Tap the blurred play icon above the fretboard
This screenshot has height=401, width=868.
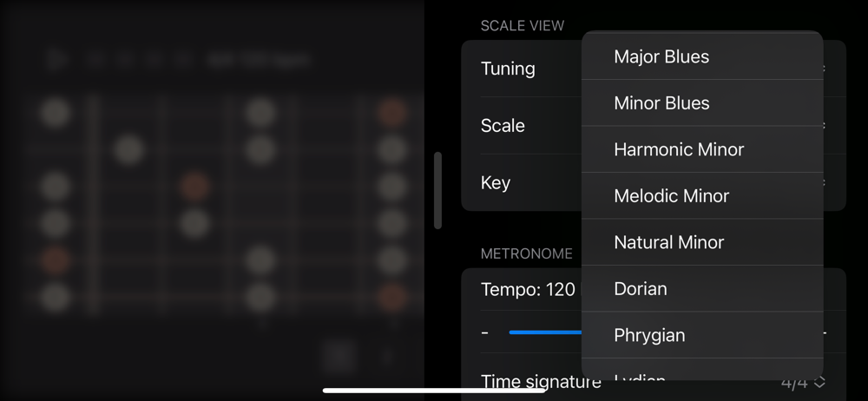(x=54, y=59)
